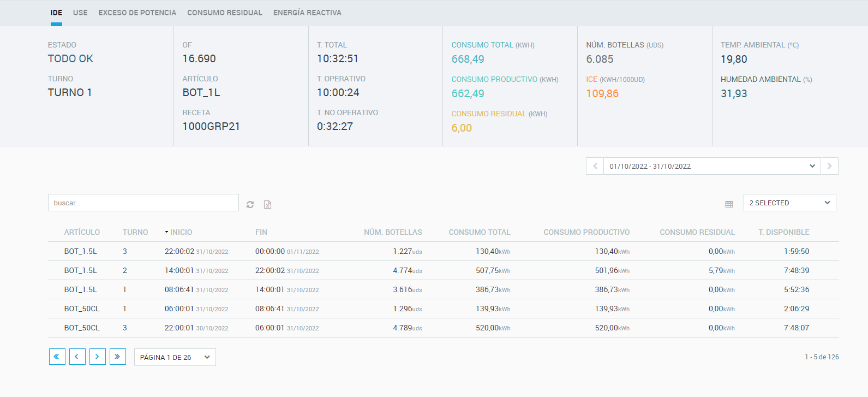Viewport: 868px width, 397px height.
Task: Go to the previous results page
Action: pos(77,357)
